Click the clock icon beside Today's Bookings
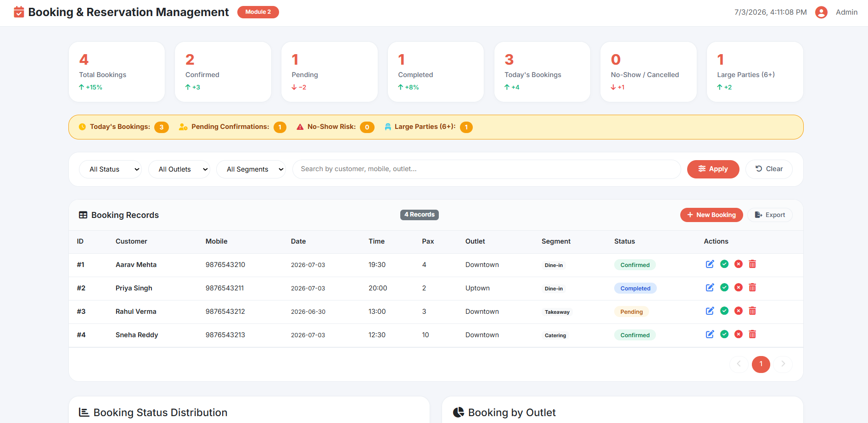The height and width of the screenshot is (423, 868). pos(82,127)
